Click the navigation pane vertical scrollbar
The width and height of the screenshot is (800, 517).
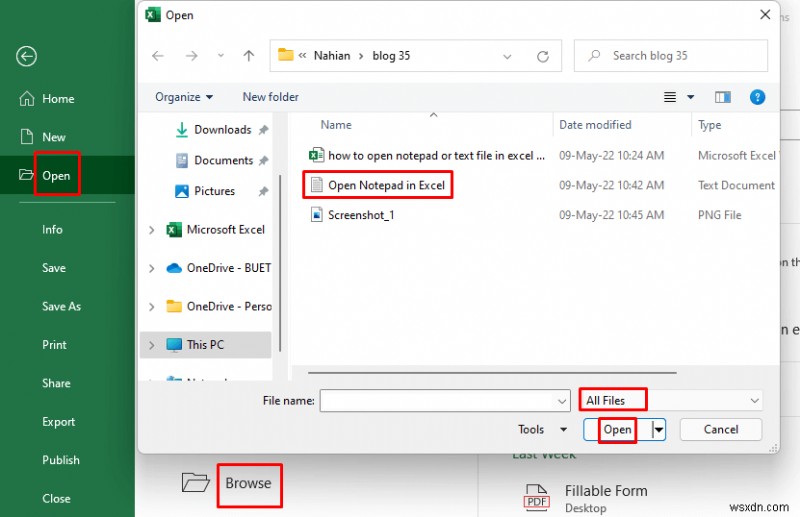tap(280, 263)
